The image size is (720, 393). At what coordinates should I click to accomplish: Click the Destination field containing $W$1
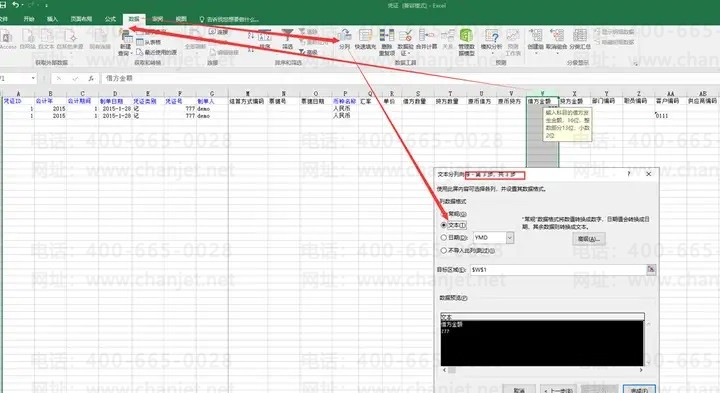pos(558,270)
